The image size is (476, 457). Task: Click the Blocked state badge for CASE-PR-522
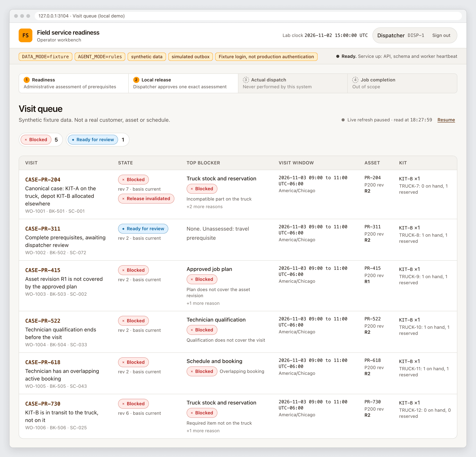click(133, 321)
